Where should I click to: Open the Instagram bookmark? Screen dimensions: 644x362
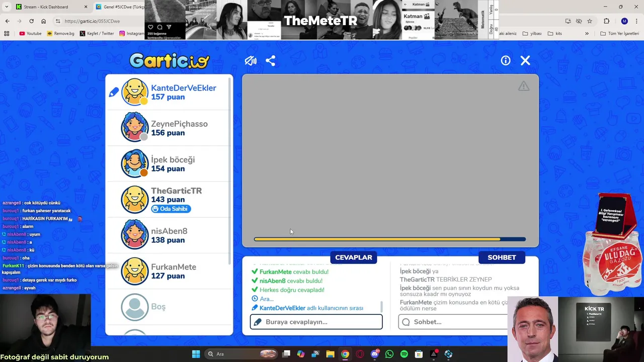tap(132, 34)
